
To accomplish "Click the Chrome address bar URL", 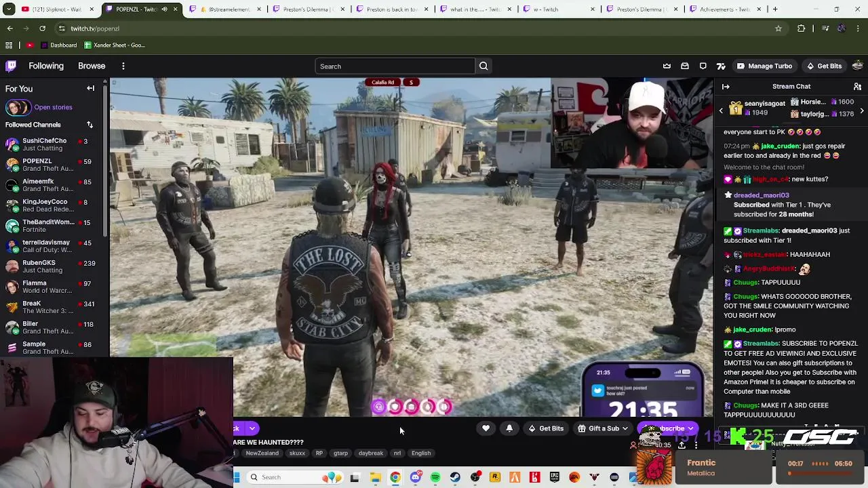I will click(95, 28).
